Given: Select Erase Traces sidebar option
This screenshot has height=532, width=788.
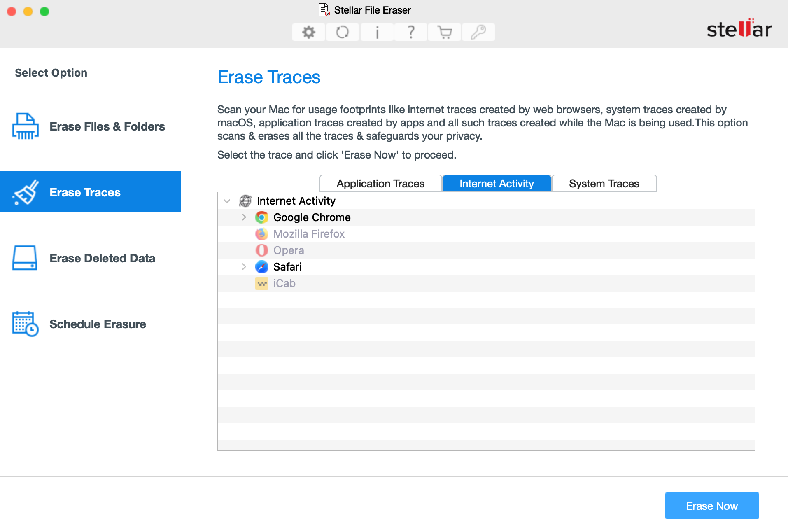Looking at the screenshot, I should [91, 192].
